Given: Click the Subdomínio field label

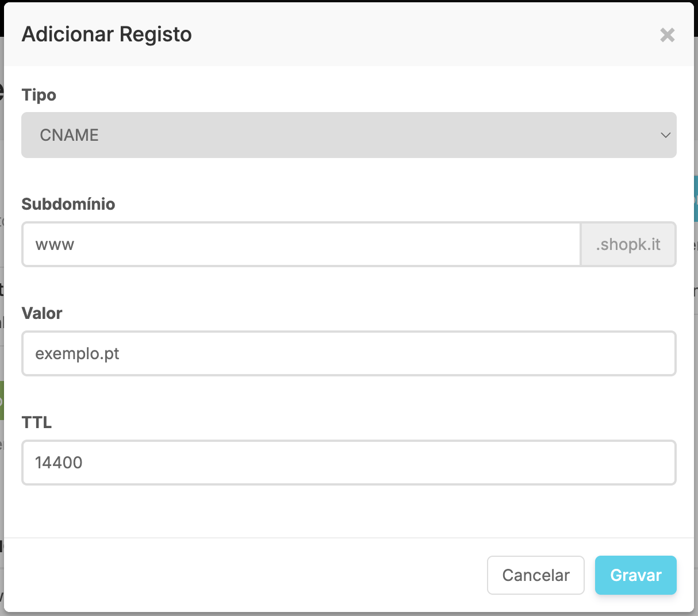Looking at the screenshot, I should pos(68,204).
